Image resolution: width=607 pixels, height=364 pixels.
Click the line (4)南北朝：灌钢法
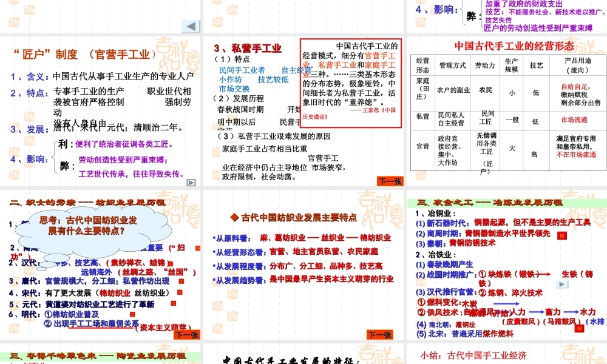click(x=446, y=325)
